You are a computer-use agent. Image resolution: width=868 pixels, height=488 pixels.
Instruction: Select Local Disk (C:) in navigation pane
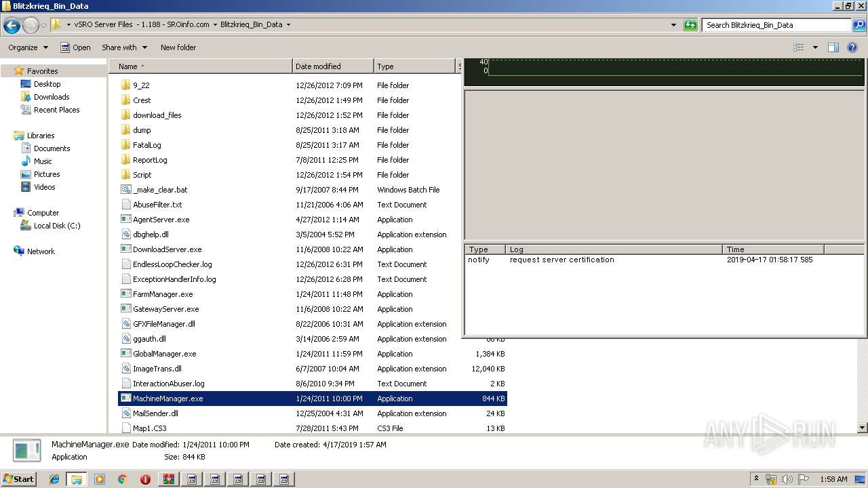click(x=57, y=226)
